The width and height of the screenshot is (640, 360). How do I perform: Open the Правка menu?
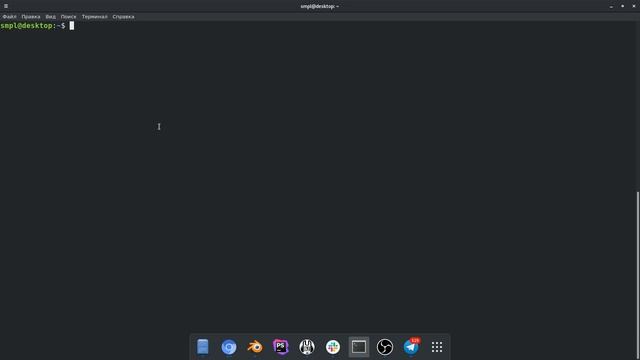click(31, 17)
